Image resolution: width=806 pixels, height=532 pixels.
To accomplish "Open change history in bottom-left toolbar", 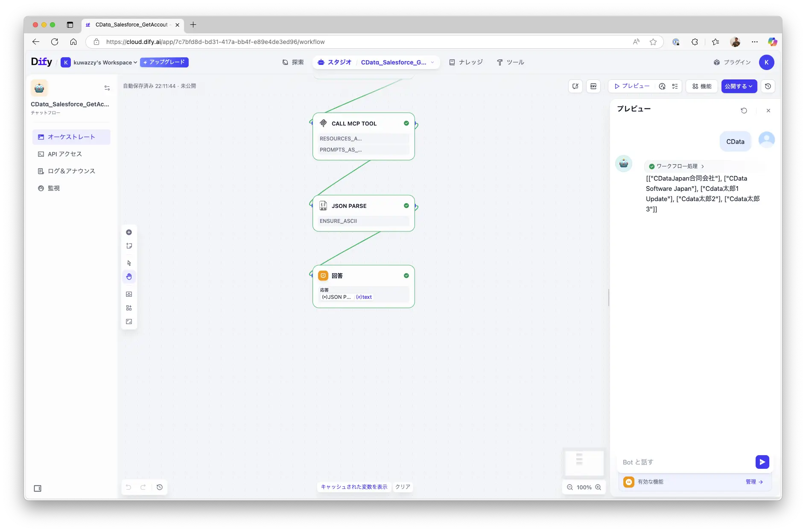I will pyautogui.click(x=160, y=487).
